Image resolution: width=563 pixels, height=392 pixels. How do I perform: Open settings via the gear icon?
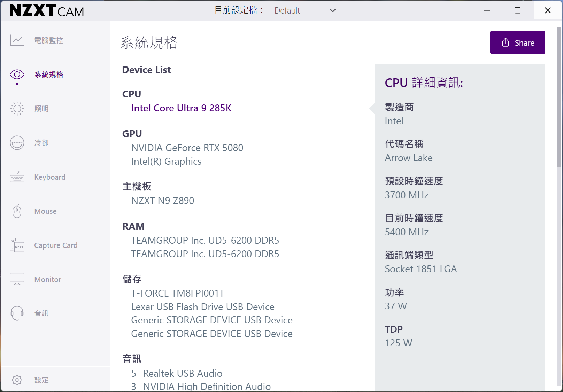coord(17,380)
